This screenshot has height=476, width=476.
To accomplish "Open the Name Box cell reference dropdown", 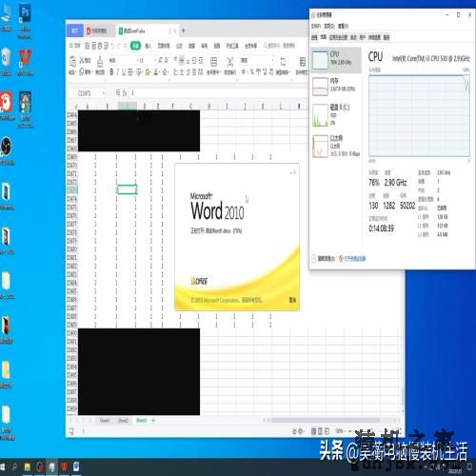I will pos(104,93).
